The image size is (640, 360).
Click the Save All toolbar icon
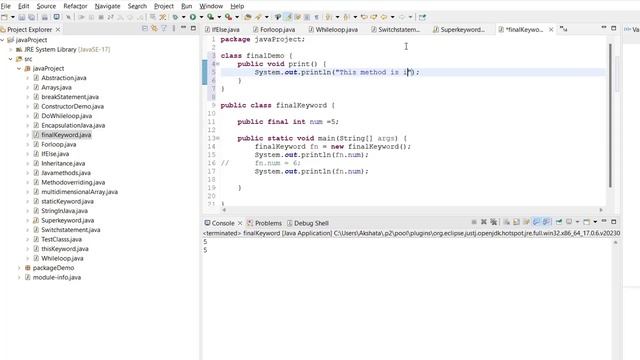(x=31, y=17)
